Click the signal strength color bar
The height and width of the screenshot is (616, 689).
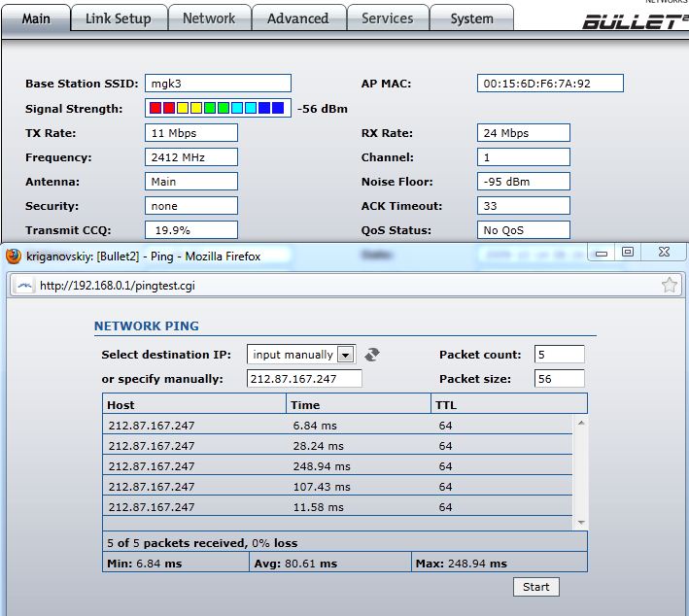click(218, 108)
